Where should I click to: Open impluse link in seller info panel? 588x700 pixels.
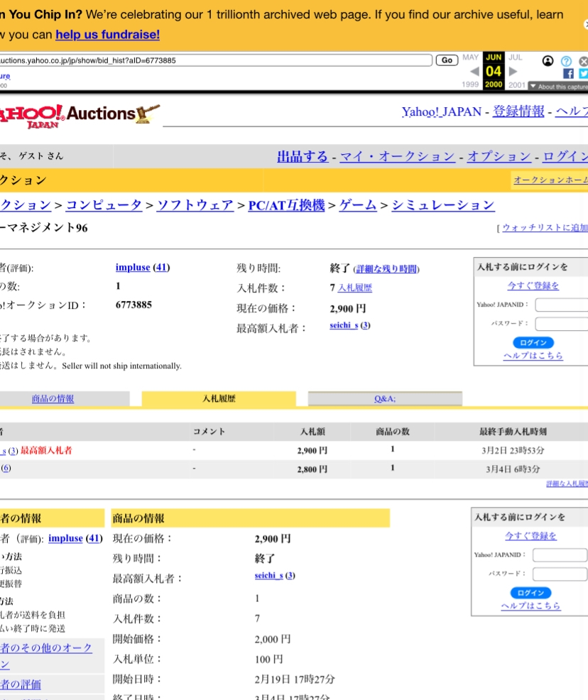(65, 538)
